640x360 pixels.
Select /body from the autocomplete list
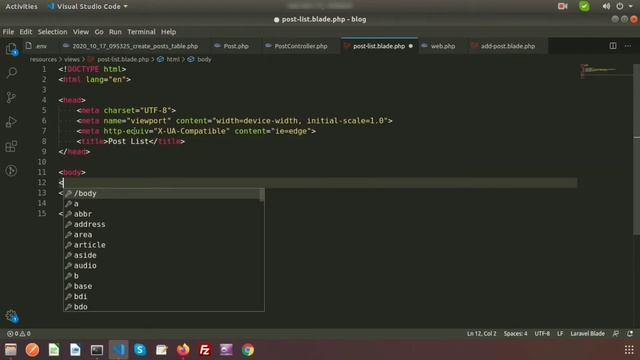pyautogui.click(x=164, y=193)
